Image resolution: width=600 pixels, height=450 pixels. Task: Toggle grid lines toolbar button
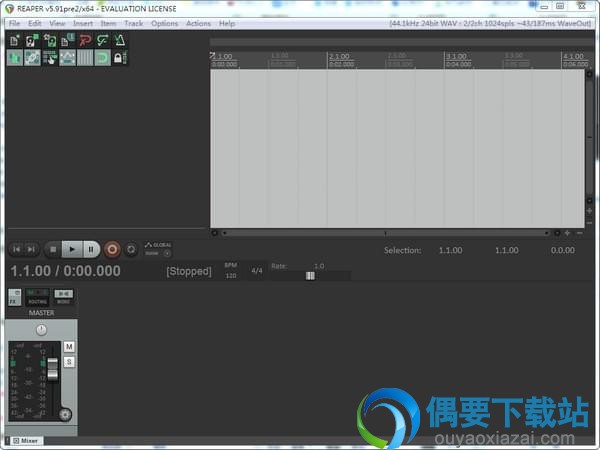(85, 58)
